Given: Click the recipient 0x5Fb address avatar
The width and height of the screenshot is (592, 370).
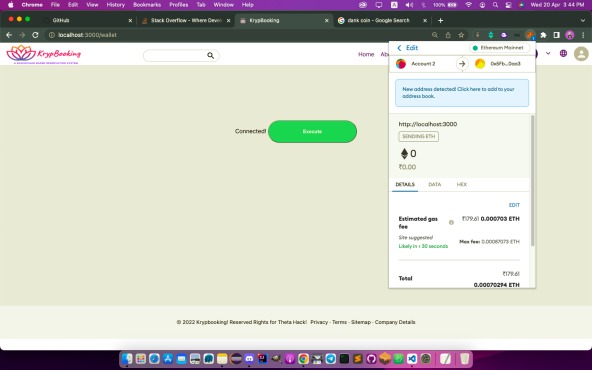Looking at the screenshot, I should point(480,64).
